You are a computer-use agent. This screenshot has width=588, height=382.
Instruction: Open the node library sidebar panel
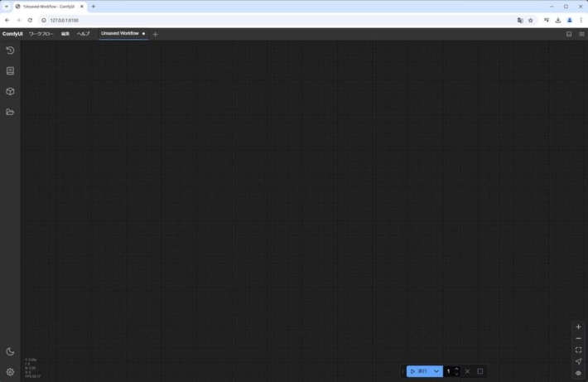[x=10, y=71]
